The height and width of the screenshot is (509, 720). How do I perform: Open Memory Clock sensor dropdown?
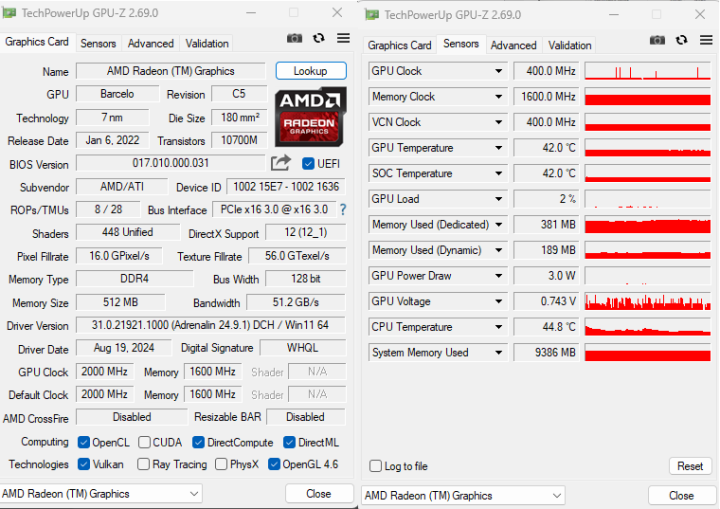point(498,97)
